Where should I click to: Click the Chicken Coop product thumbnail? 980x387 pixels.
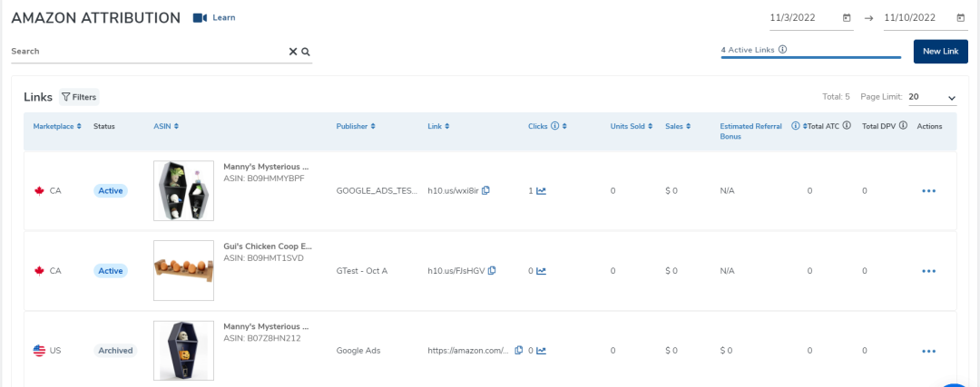click(x=184, y=270)
